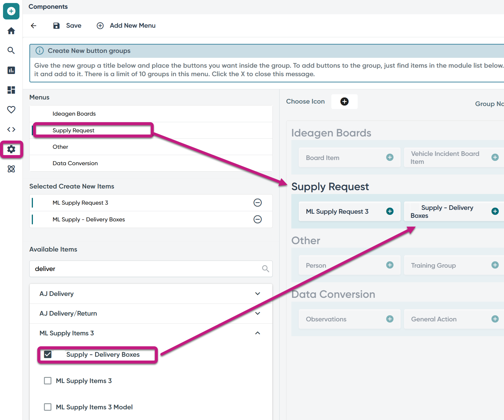Click the Available Items search field

tap(151, 269)
